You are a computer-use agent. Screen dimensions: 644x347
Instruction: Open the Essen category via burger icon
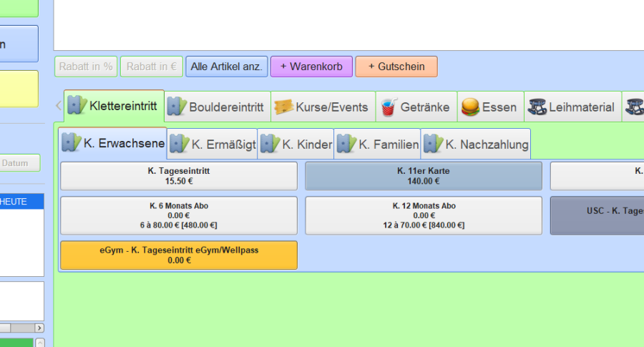[x=469, y=107]
